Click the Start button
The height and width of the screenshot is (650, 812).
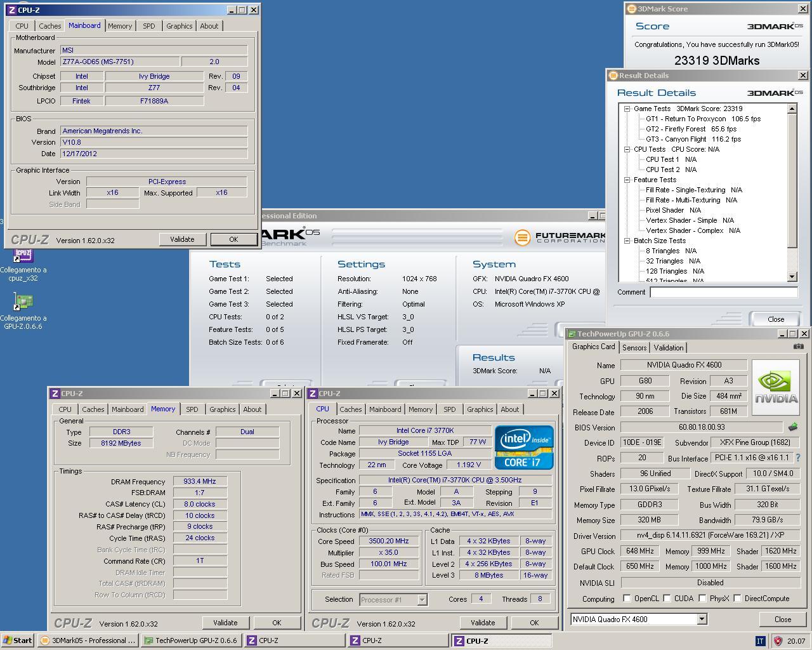18,640
